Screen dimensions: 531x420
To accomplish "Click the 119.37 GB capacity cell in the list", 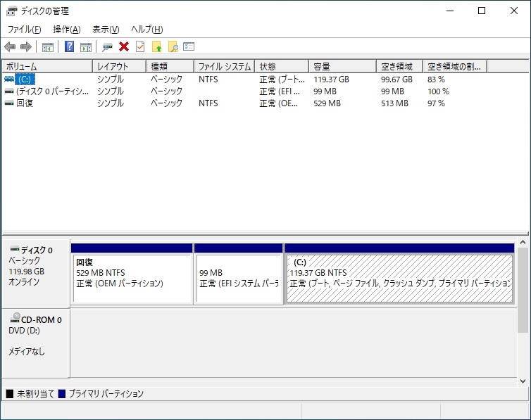I will tap(331, 79).
